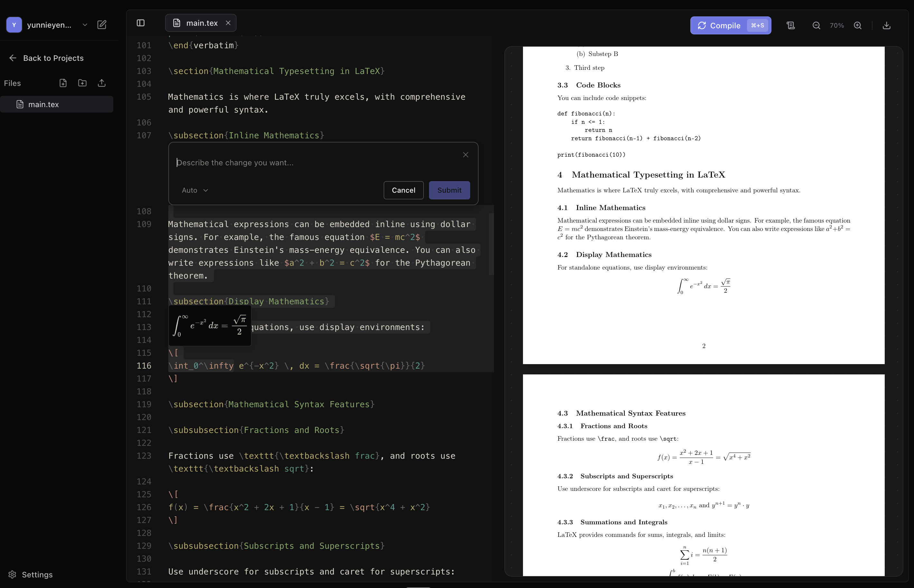Upload a file using the upload icon

pos(101,83)
